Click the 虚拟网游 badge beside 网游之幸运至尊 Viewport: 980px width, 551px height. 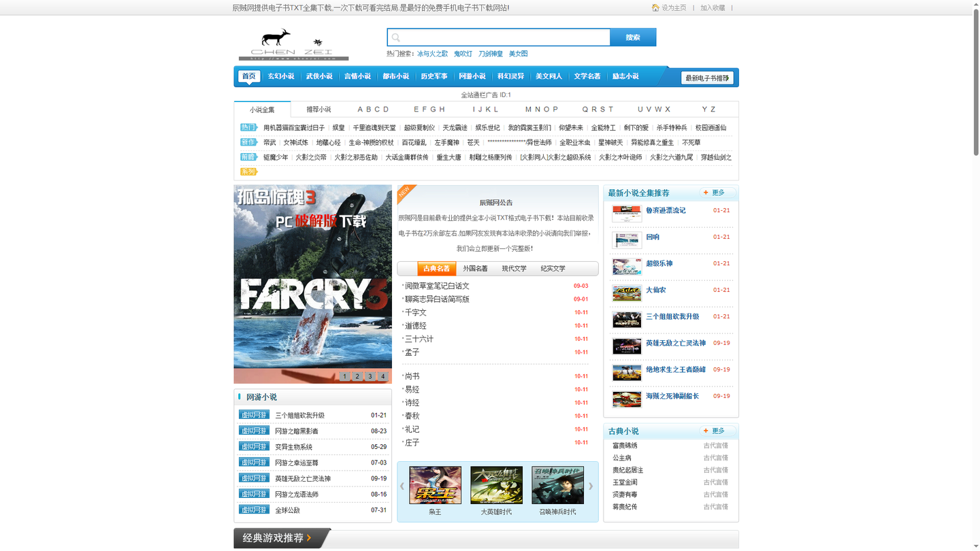(254, 463)
